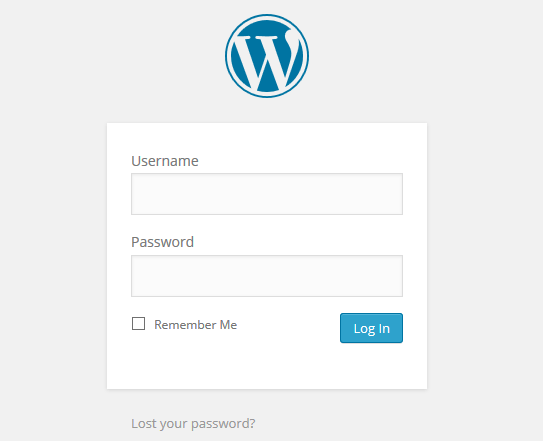Open the Lost your password? link

(193, 423)
